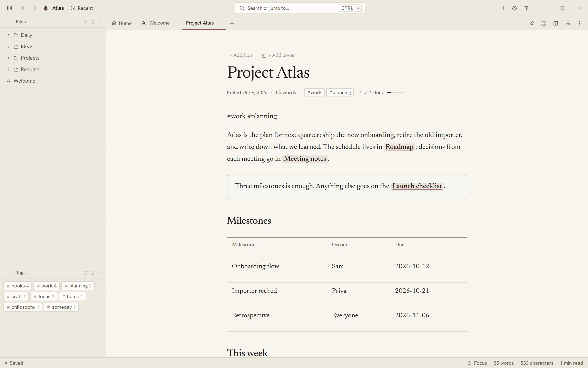The image size is (588, 368).
Task: Click + Add cover above the title
Action: pos(278,55)
